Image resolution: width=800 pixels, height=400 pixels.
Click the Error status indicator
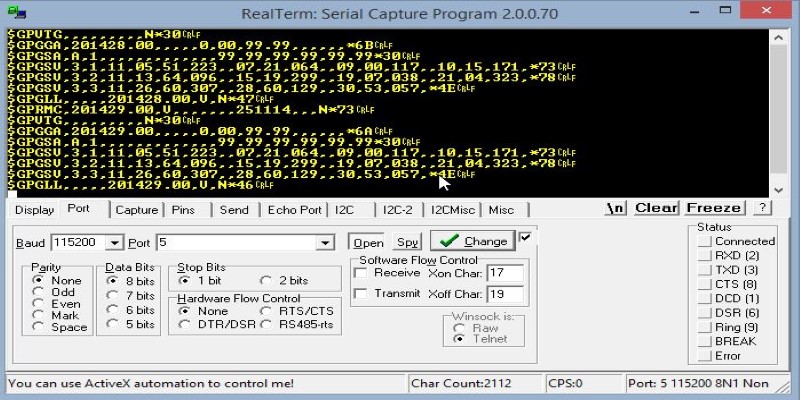point(706,355)
